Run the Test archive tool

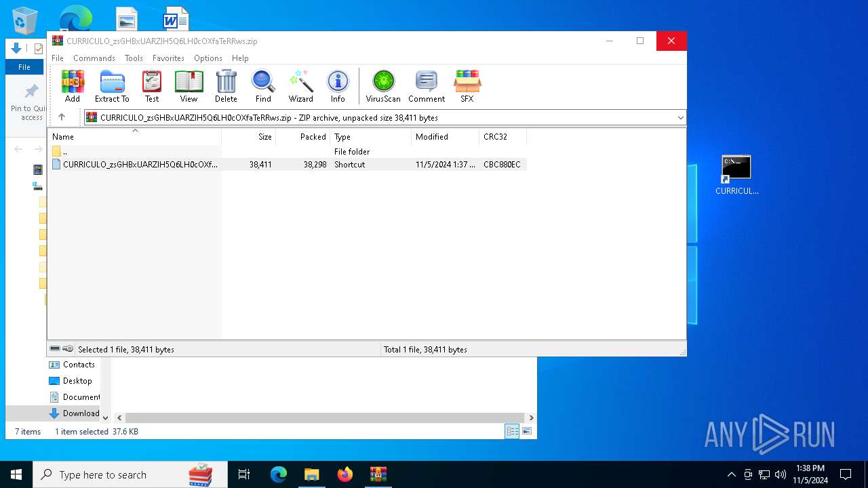pyautogui.click(x=152, y=86)
